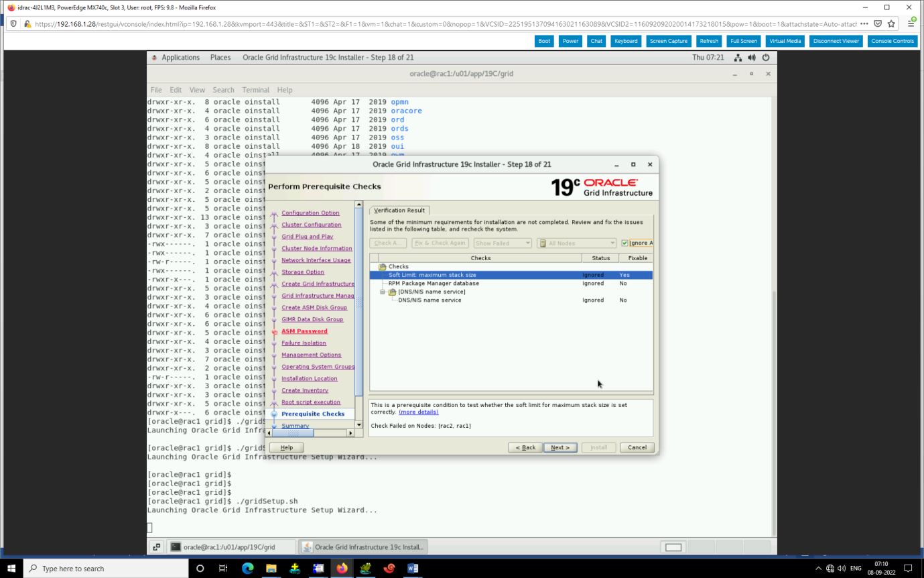Screen dimensions: 924x578
Task: Select the DNS/NIS name service child row
Action: 511,300
